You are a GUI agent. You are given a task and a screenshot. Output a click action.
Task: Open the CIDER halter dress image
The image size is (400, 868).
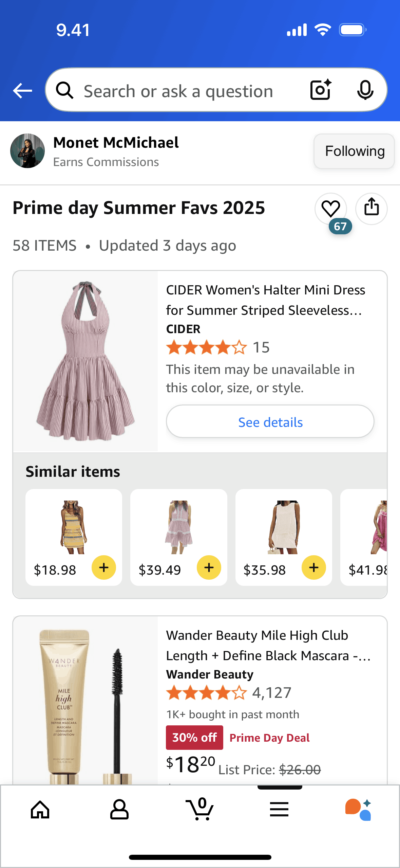(85, 361)
